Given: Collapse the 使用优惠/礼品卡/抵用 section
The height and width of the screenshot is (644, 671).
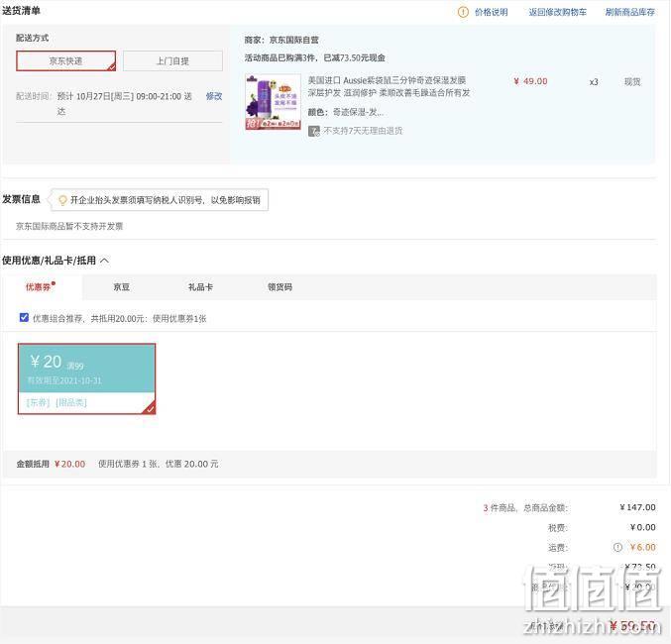Looking at the screenshot, I should point(105,261).
